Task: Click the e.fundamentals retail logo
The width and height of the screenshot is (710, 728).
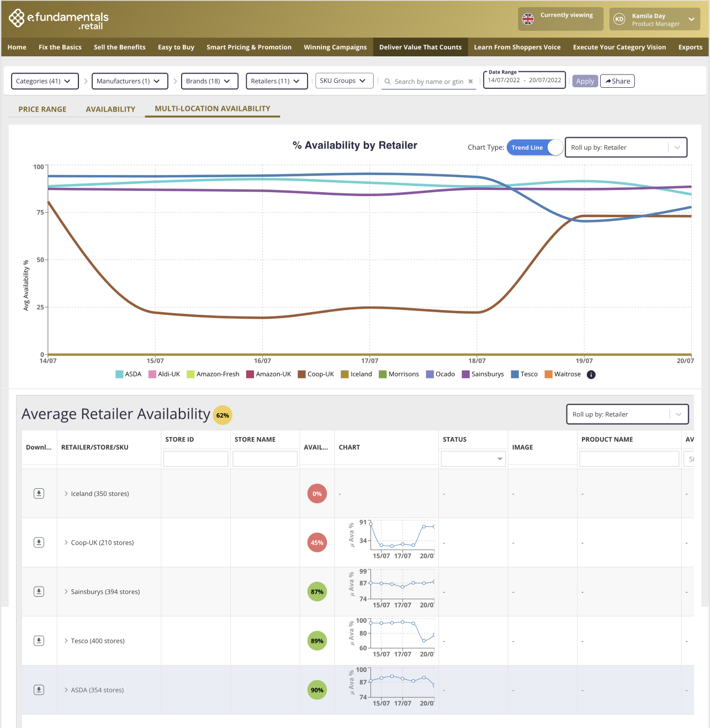Action: 59,19
